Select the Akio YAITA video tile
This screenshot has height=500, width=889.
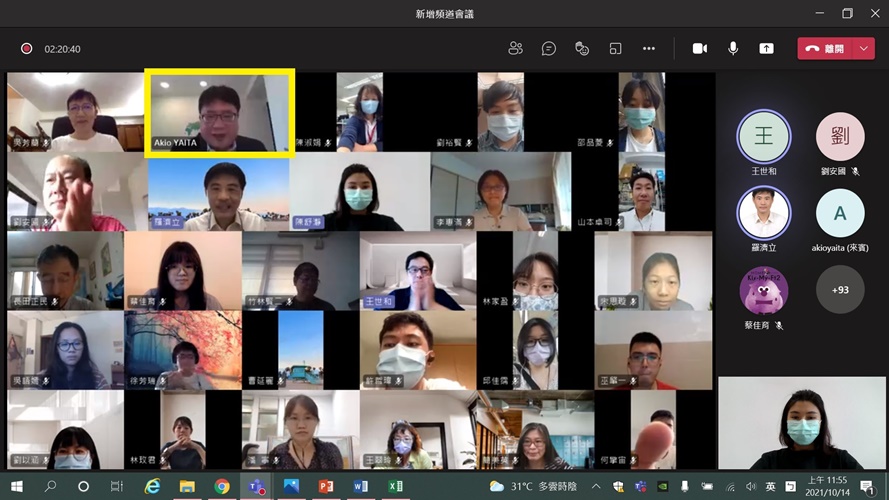219,111
